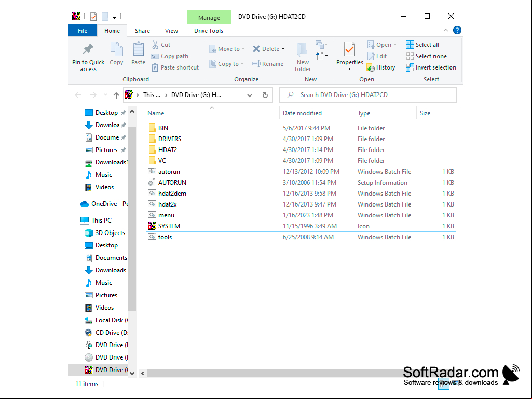The height and width of the screenshot is (399, 532).
Task: Collapse the ribbon with the chevron
Action: 446,30
